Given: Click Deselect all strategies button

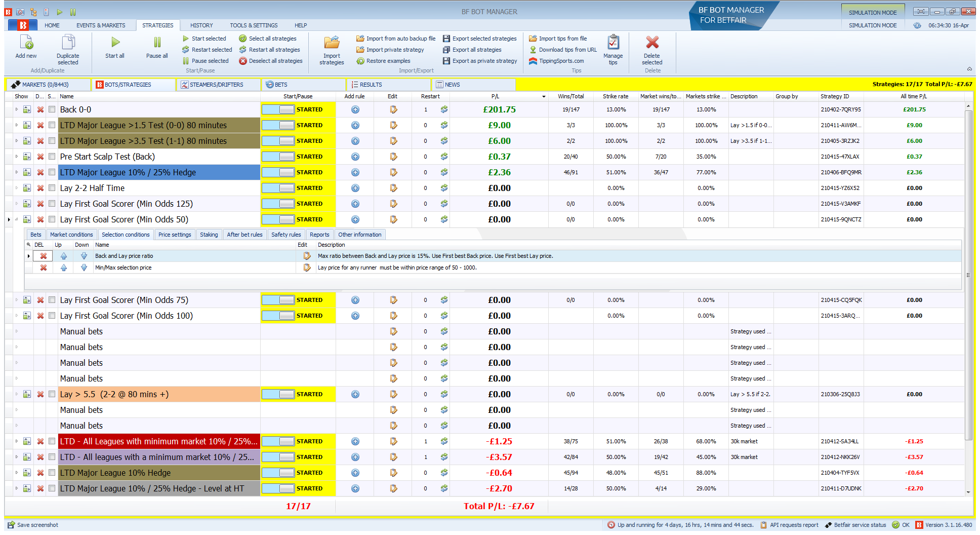Looking at the screenshot, I should coord(271,61).
